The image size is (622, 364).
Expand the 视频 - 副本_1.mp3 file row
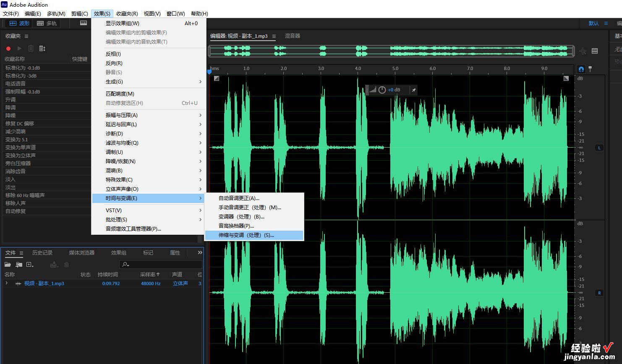(6, 283)
